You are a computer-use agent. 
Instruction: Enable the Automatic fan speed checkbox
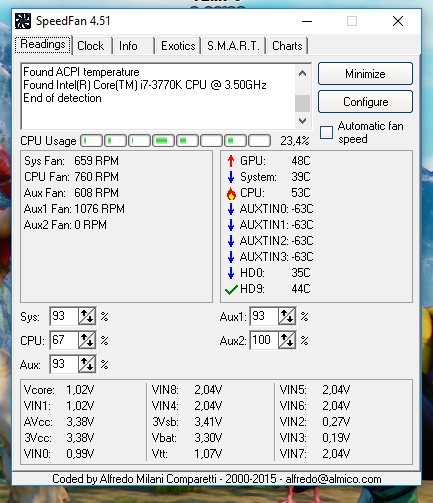point(326,132)
